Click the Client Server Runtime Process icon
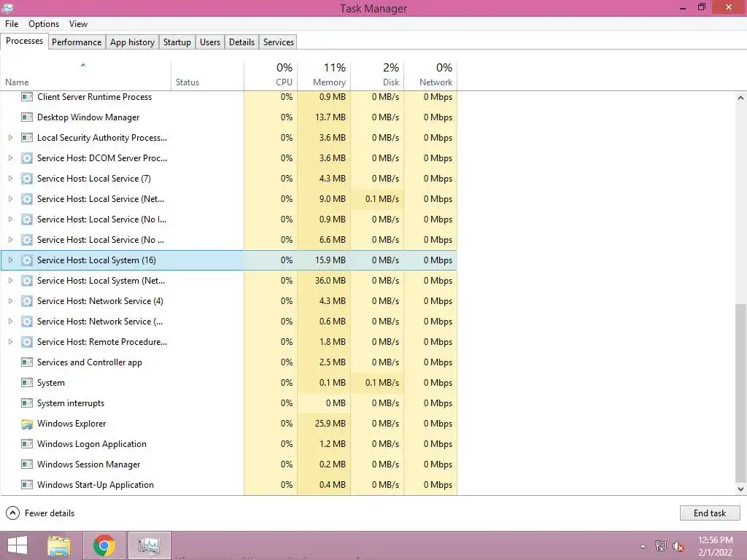 click(27, 97)
